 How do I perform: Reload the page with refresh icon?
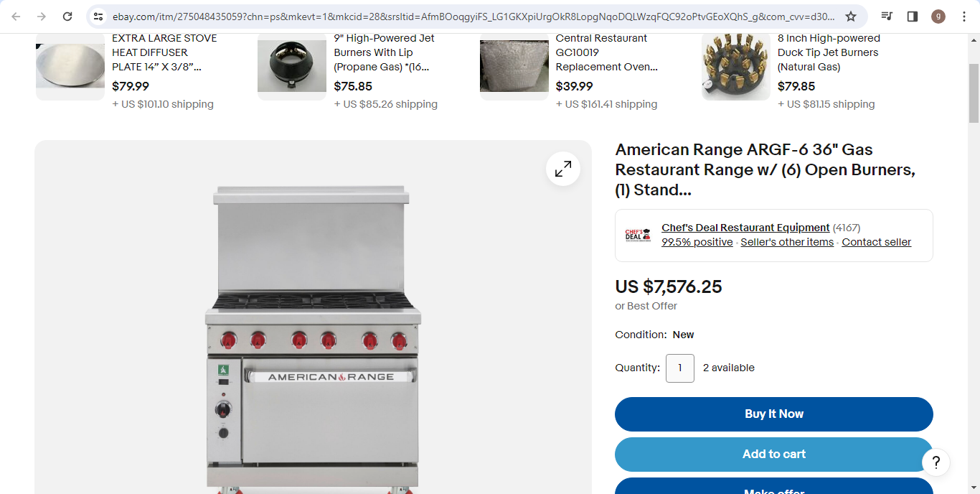coord(67,17)
